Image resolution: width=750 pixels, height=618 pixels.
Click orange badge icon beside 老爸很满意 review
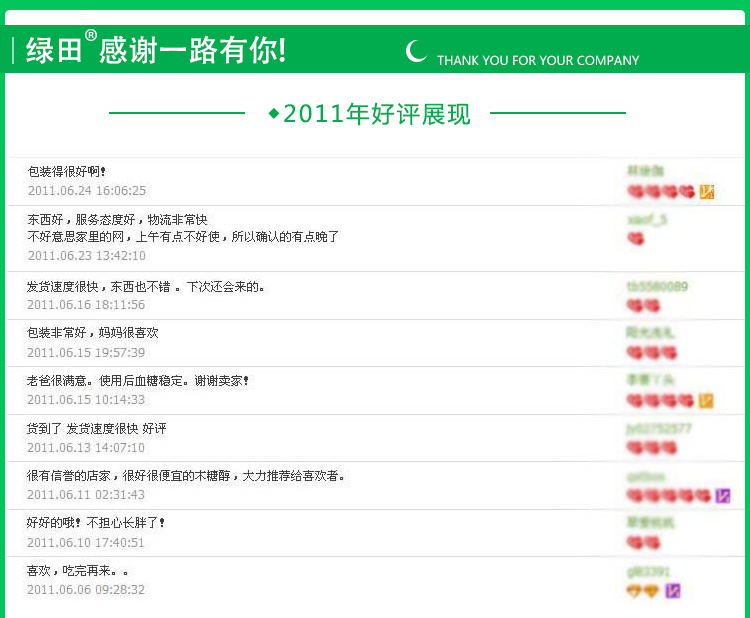point(706,400)
